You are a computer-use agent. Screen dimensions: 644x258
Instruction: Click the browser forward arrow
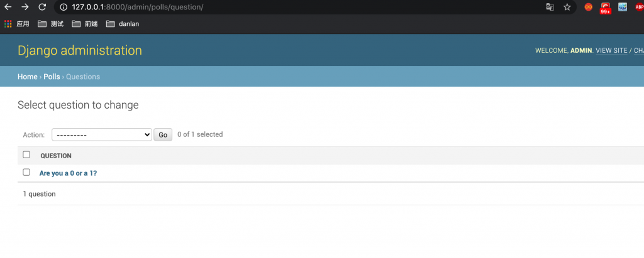(25, 7)
